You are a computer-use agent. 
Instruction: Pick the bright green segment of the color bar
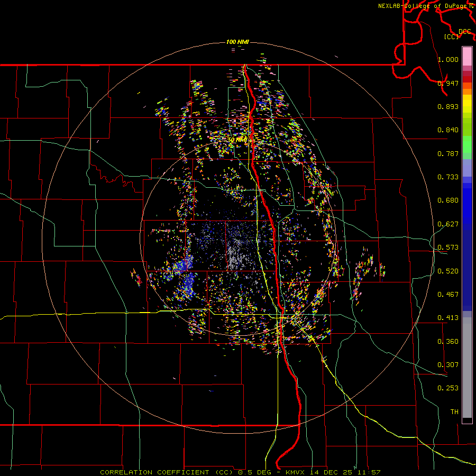[x=467, y=144]
